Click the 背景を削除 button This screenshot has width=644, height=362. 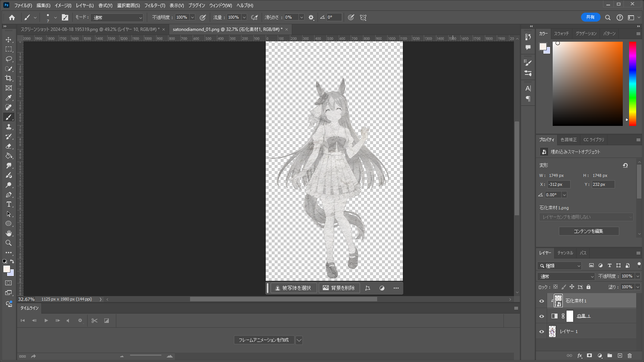point(339,288)
